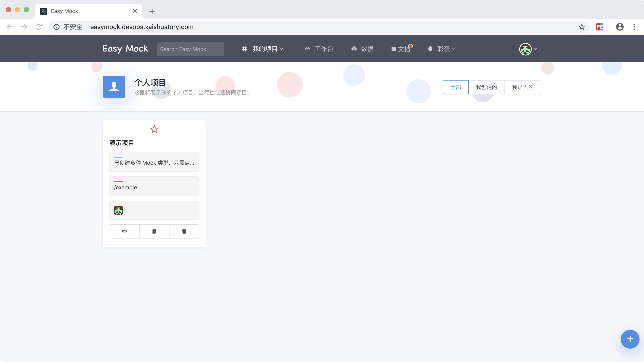The height and width of the screenshot is (362, 644).
Task: Clone the 演示项目 project
Action: [x=154, y=231]
